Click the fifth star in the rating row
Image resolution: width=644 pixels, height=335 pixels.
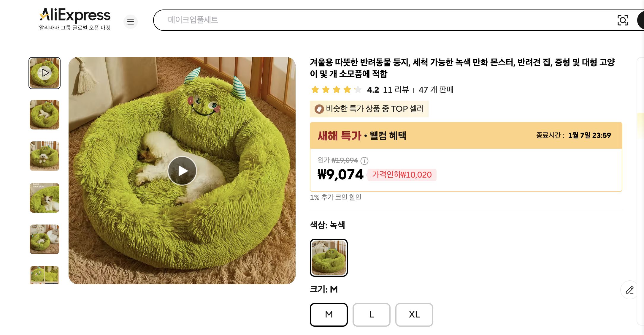click(x=358, y=89)
